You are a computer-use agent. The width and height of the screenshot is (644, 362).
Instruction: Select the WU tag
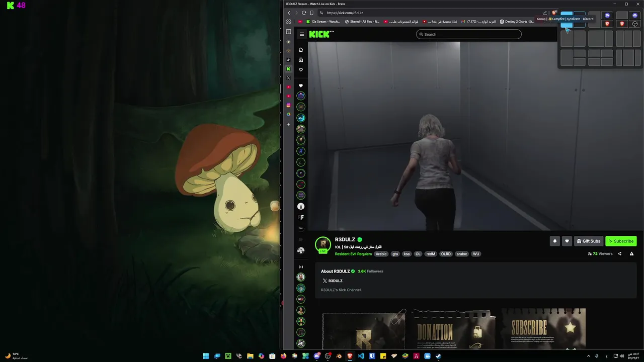476,254
